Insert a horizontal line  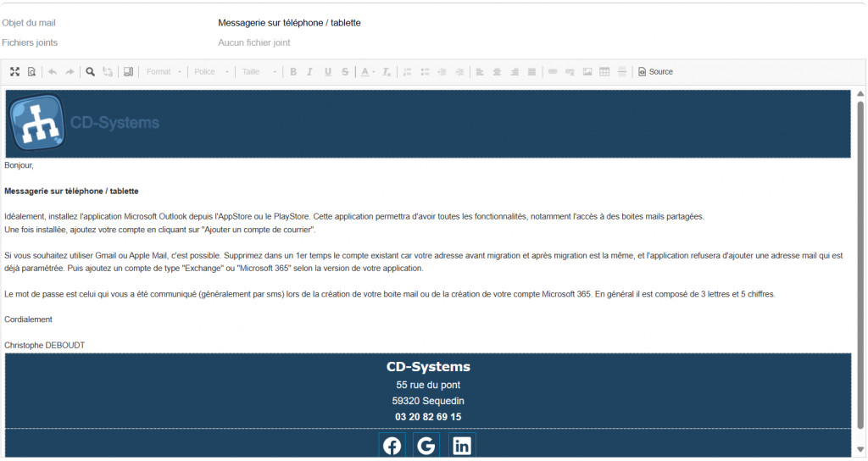(x=622, y=72)
